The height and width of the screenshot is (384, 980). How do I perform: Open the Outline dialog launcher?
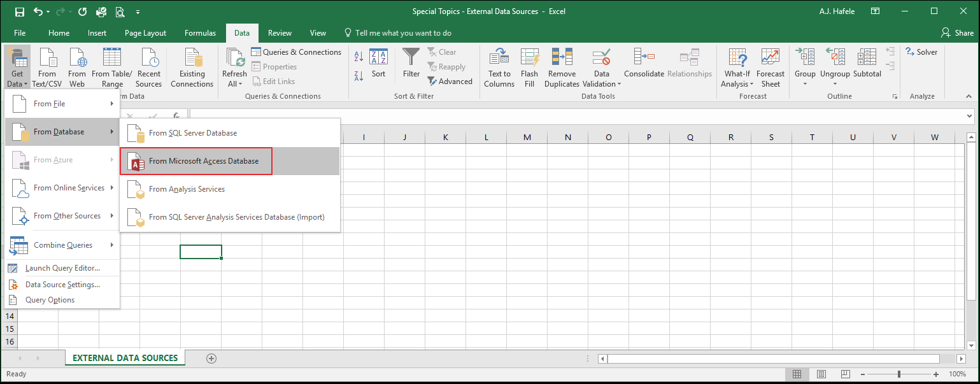coord(895,97)
